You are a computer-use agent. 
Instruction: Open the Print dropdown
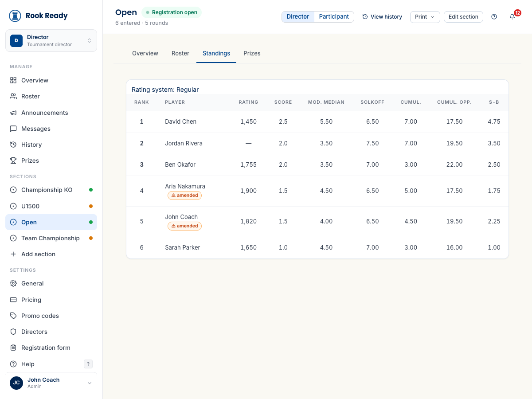[x=425, y=17]
